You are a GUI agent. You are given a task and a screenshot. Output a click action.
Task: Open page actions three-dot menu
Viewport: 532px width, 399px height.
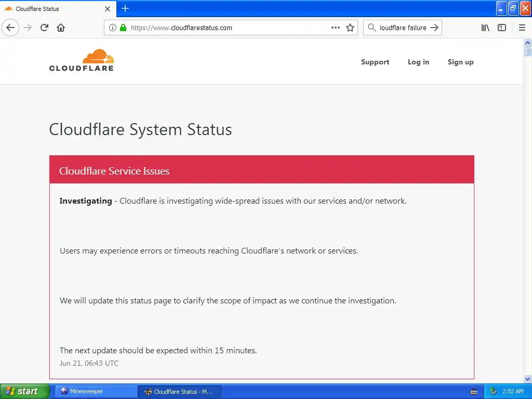(x=336, y=28)
